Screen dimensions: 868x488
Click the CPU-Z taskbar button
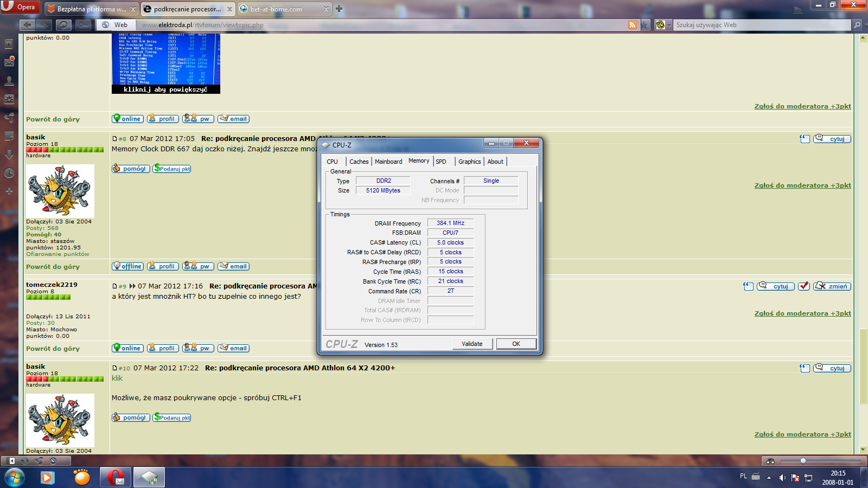(x=149, y=478)
